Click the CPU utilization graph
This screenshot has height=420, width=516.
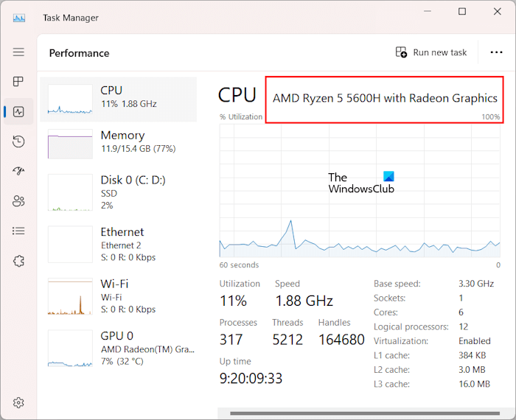click(x=360, y=190)
